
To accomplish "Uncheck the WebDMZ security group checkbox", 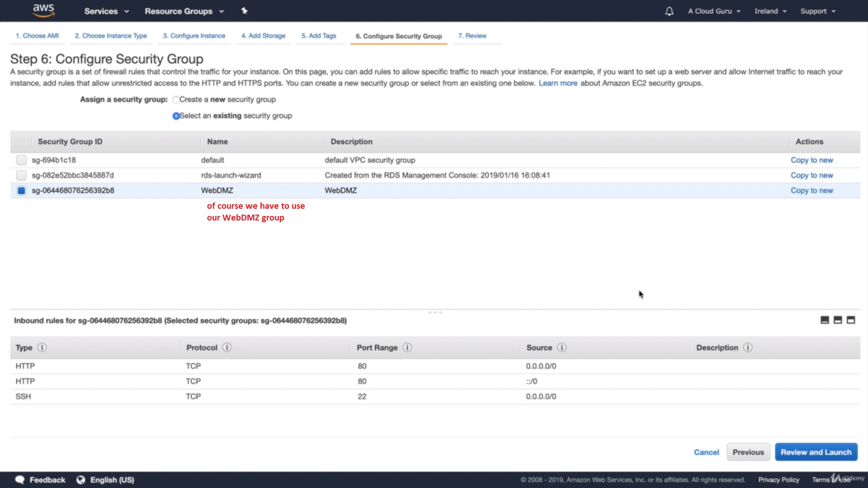I will click(x=21, y=191).
